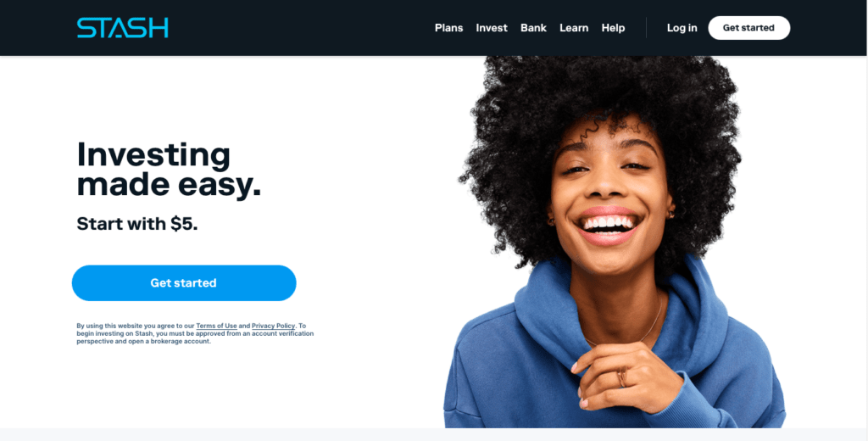868x441 pixels.
Task: Click the blue Get started hero button
Action: pos(184,283)
